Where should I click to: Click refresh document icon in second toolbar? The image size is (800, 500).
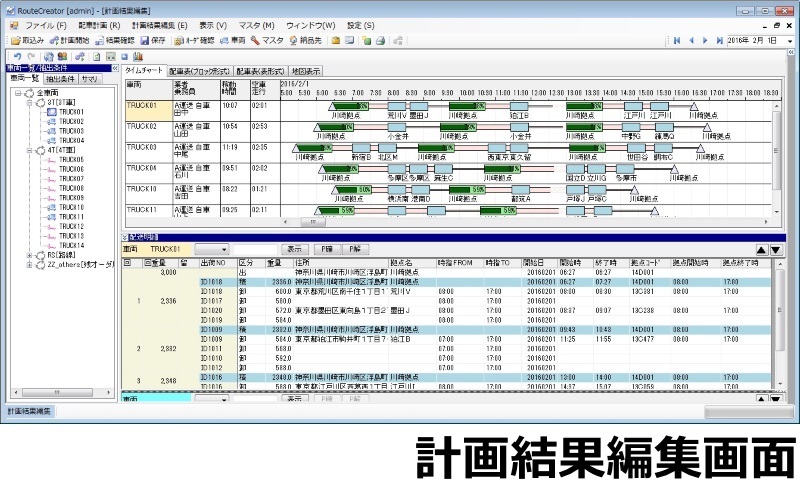click(x=48, y=57)
